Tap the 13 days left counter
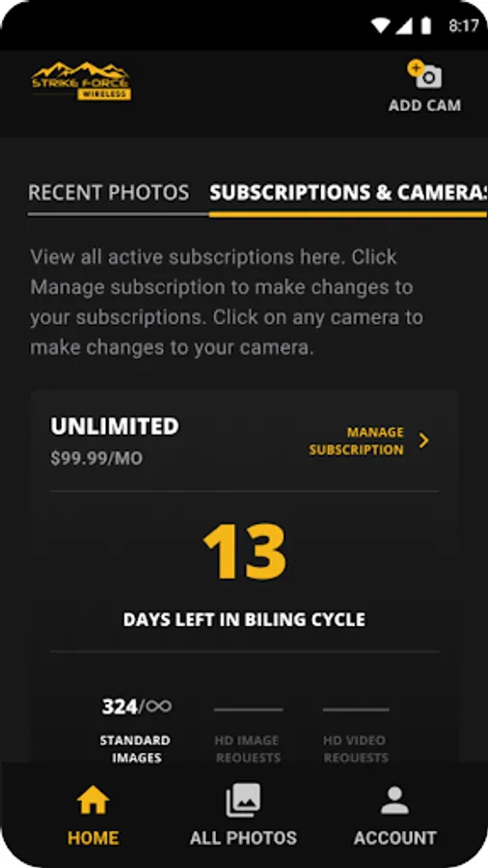488x868 pixels. pos(244,551)
